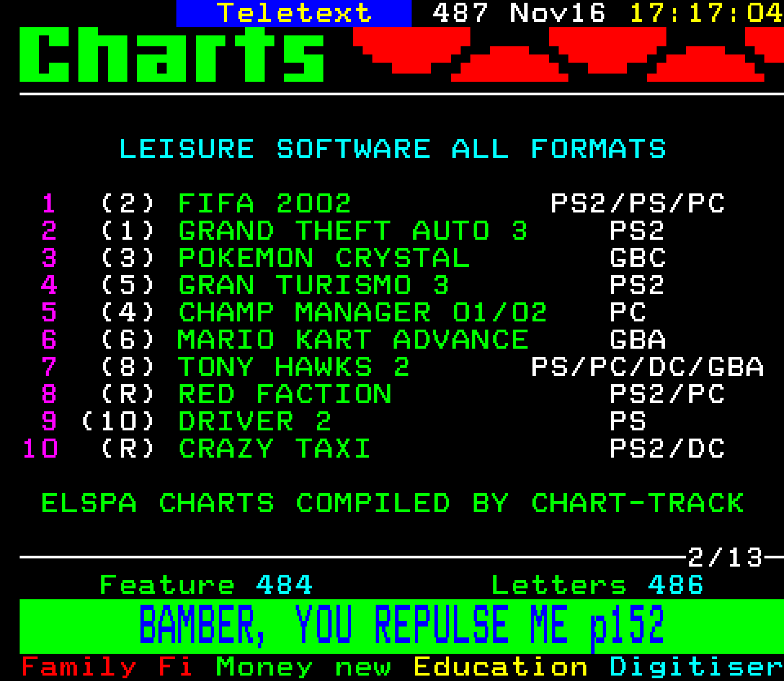Screen dimensions: 784x681
Task: Select the cyan Digitiser fastext link
Action: (696, 667)
